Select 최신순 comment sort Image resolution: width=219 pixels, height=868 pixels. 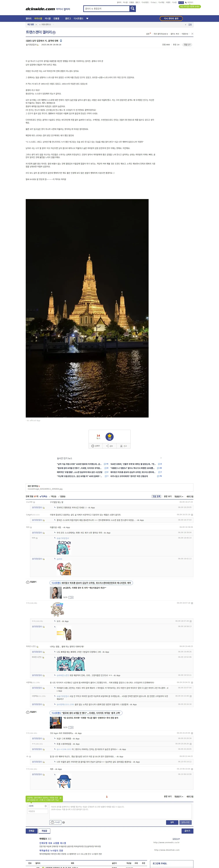click(53, 496)
